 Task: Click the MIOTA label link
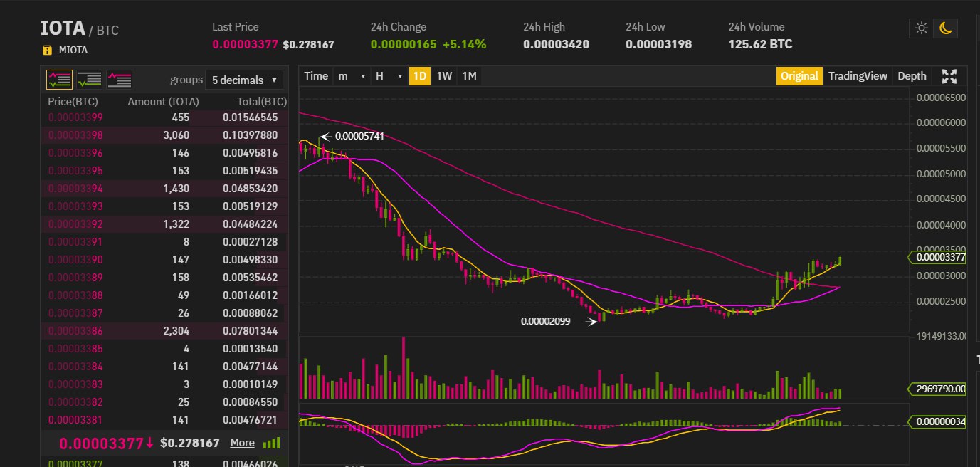(x=73, y=51)
